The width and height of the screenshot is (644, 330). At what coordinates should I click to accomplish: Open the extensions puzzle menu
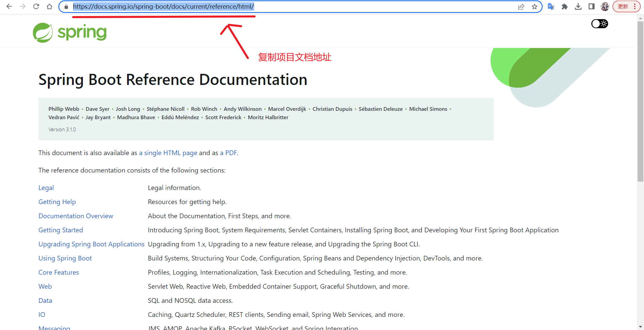pos(565,6)
